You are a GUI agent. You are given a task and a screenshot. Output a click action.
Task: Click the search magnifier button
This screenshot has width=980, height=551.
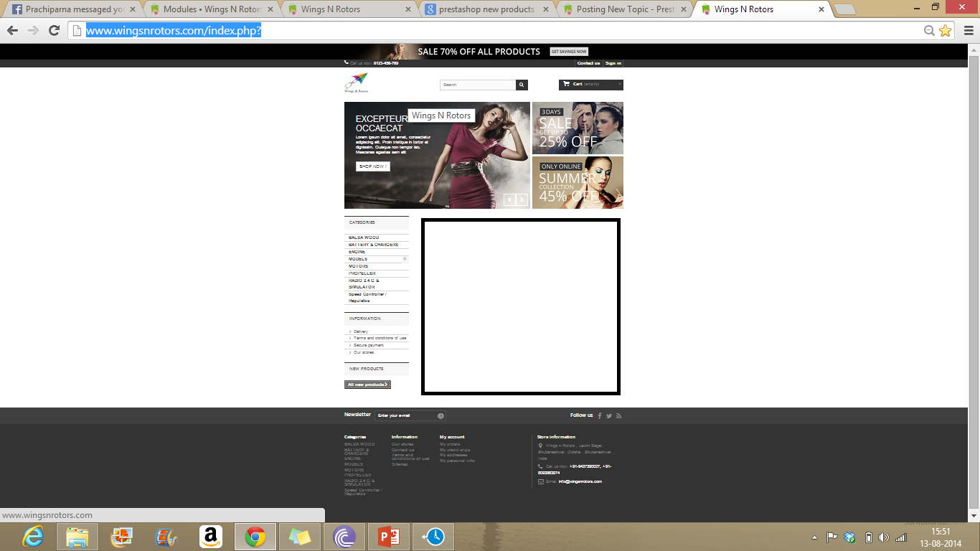[522, 85]
